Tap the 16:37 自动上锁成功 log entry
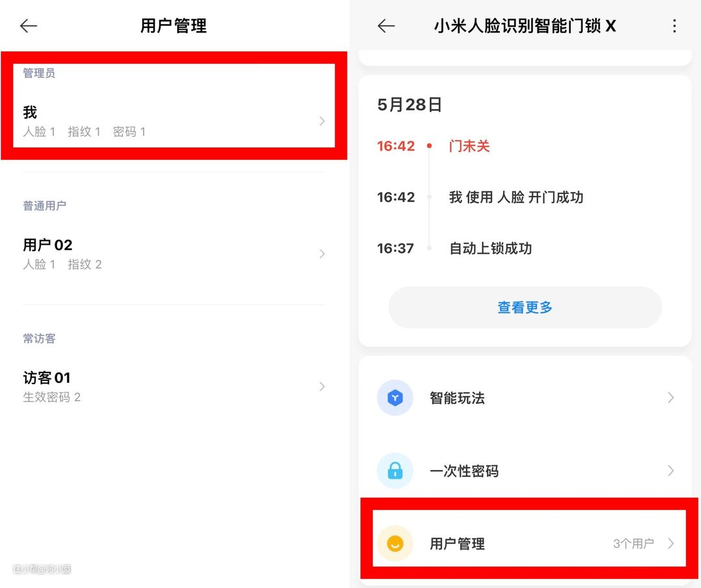Viewport: 701px width, 588px height. [490, 249]
